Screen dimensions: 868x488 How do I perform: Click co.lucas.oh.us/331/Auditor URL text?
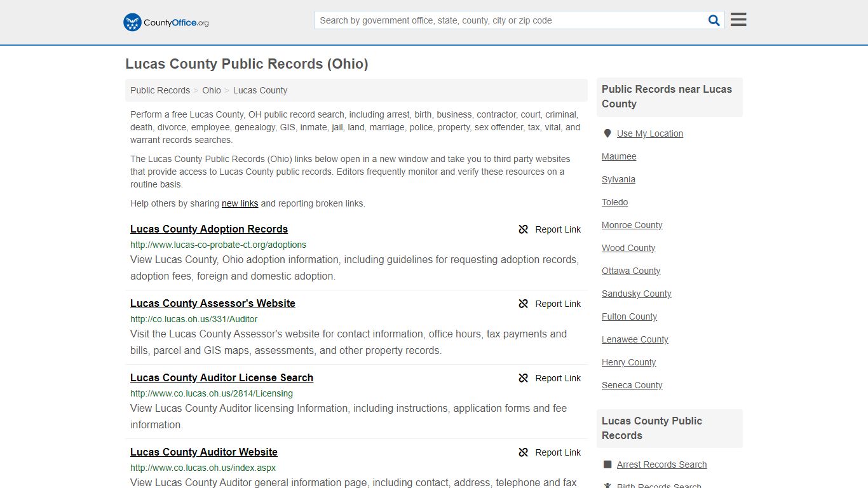[194, 319]
